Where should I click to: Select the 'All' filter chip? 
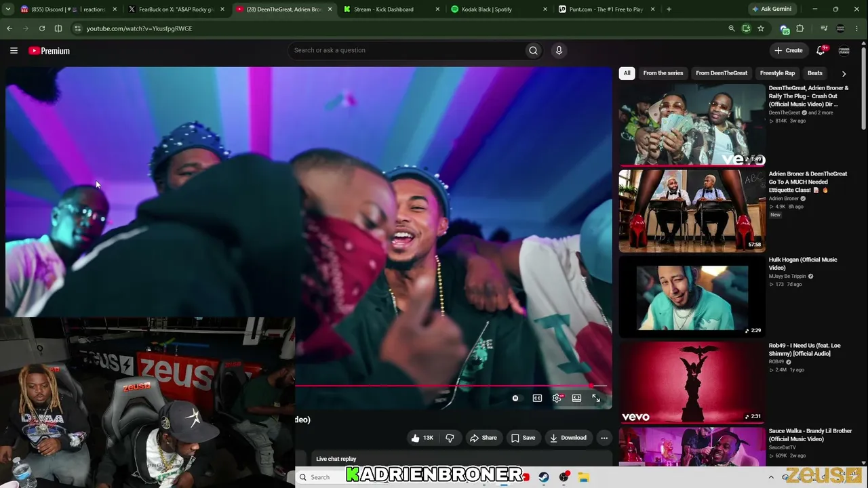pyautogui.click(x=627, y=73)
